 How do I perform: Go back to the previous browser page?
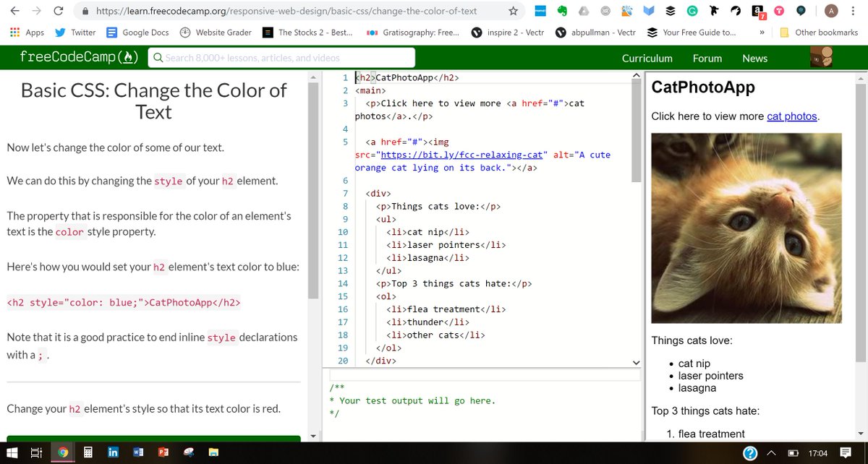click(15, 12)
